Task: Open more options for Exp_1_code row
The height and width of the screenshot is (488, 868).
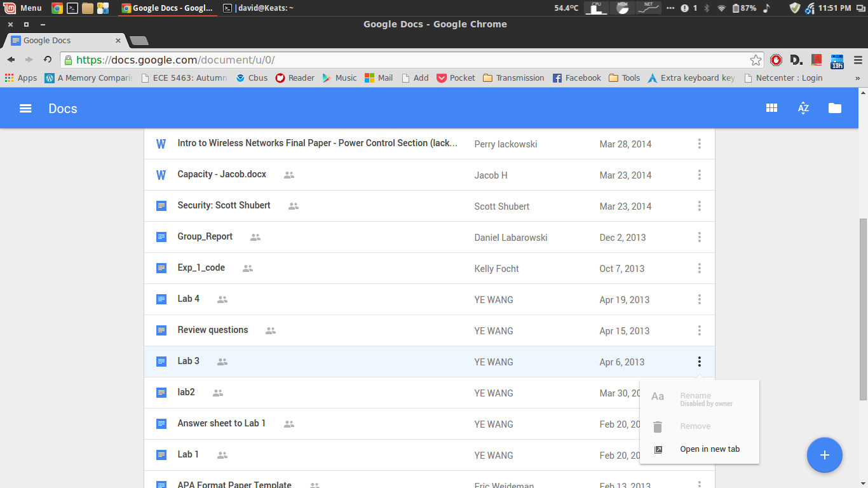Action: (699, 268)
